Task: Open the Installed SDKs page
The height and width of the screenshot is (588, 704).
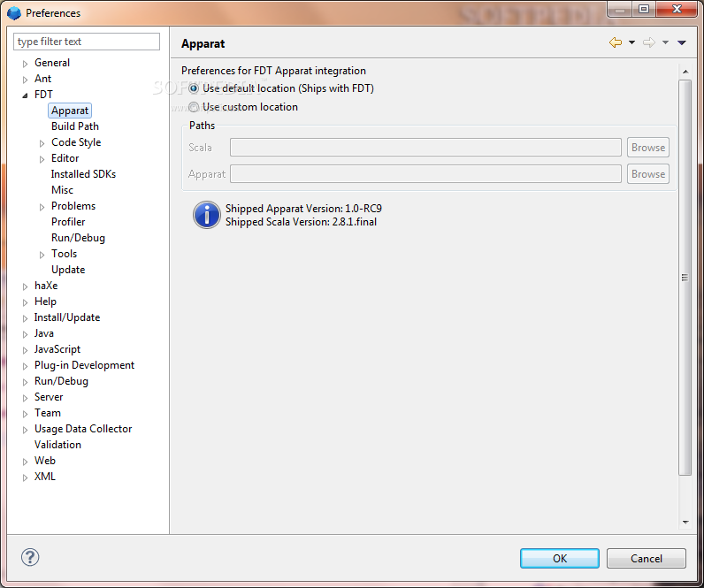Action: coord(83,173)
